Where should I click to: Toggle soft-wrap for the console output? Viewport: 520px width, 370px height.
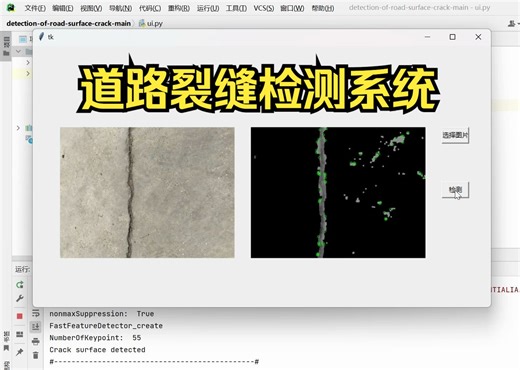click(x=36, y=313)
